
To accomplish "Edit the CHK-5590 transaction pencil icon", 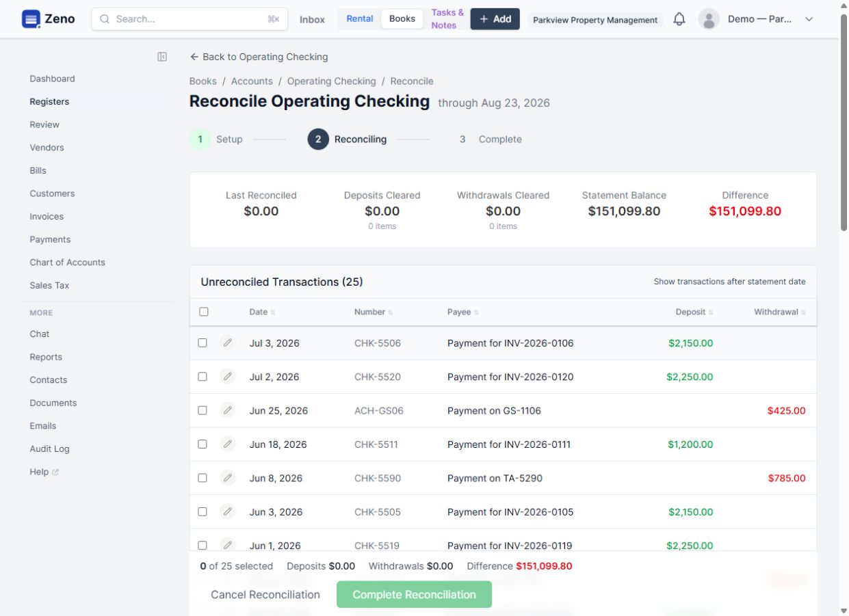I will (x=228, y=478).
